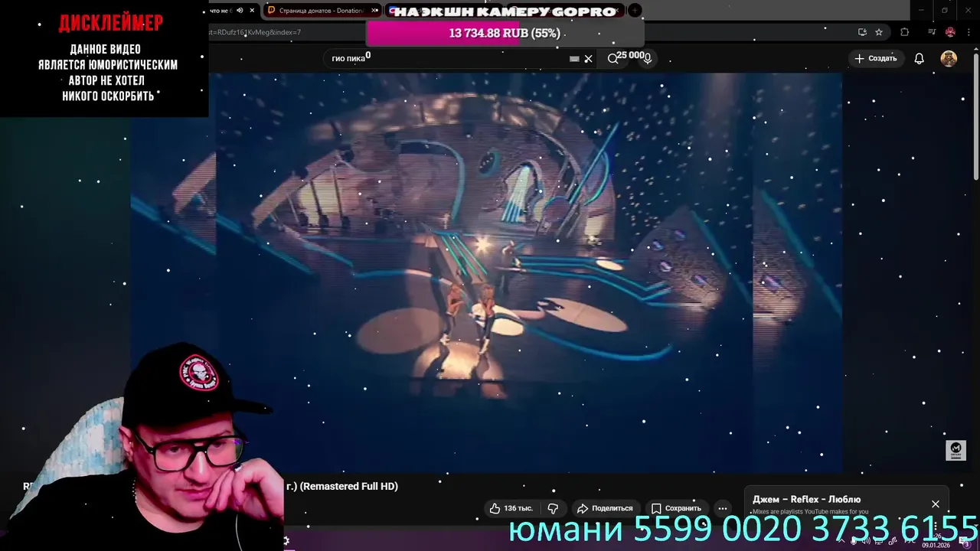Open the media control icon in browser toolbar
This screenshot has height=551, width=980.
(932, 32)
